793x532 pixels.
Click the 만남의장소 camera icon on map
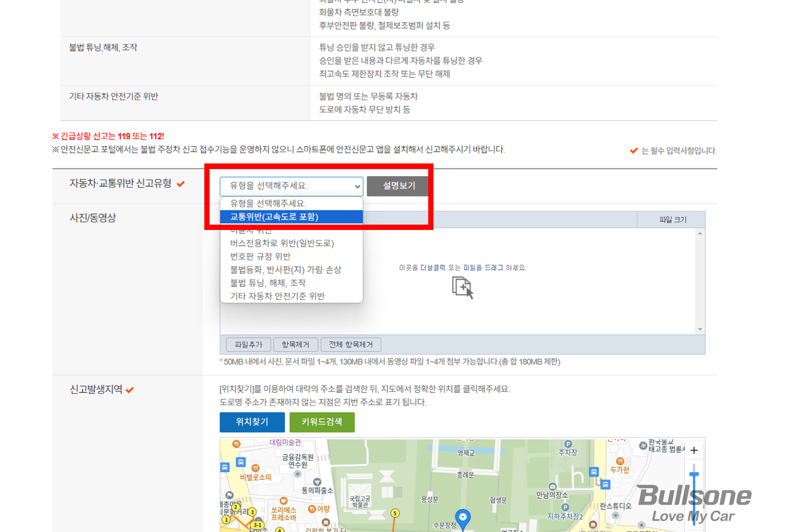pos(552,486)
